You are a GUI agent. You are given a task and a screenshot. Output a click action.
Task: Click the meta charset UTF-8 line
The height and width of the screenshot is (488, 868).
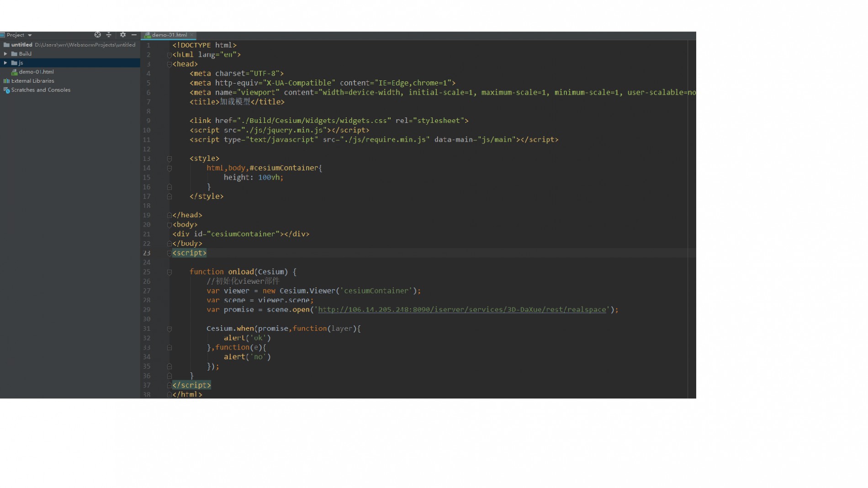click(x=237, y=74)
